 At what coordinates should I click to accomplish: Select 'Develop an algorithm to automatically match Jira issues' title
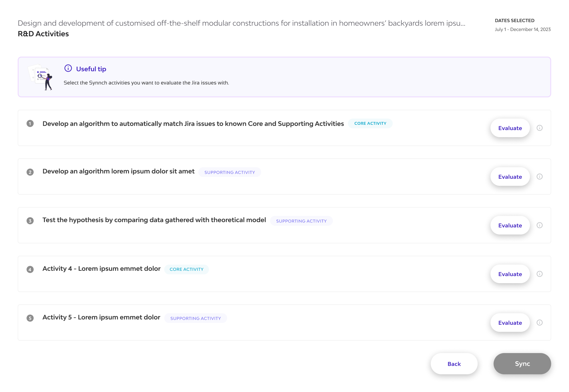pyautogui.click(x=193, y=124)
